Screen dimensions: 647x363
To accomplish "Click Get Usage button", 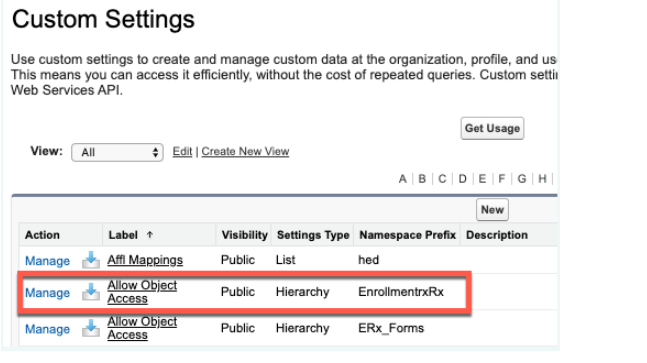I will (x=492, y=128).
